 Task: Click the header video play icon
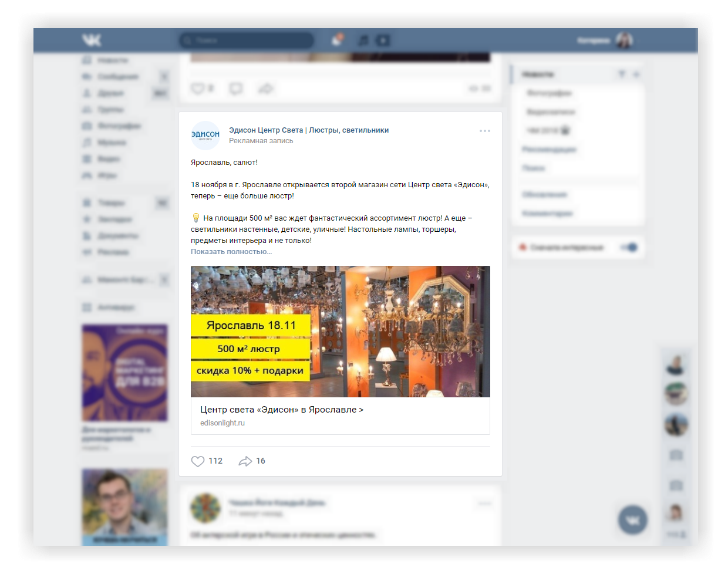(383, 40)
